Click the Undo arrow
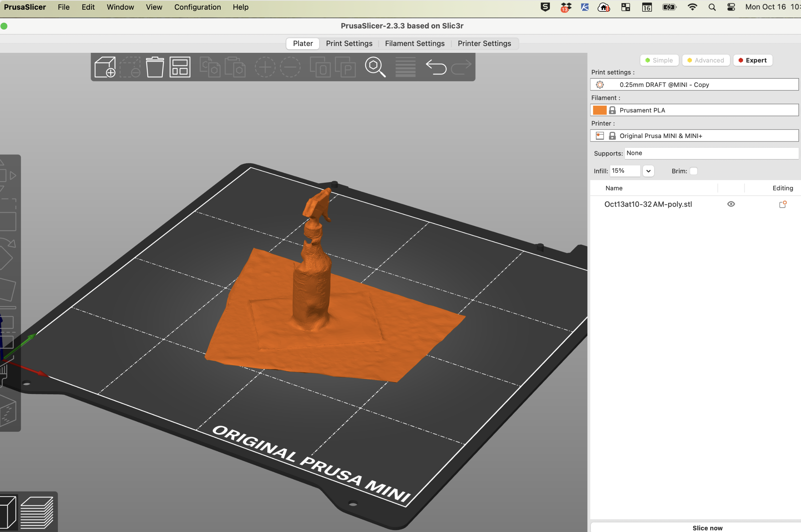 [x=436, y=67]
